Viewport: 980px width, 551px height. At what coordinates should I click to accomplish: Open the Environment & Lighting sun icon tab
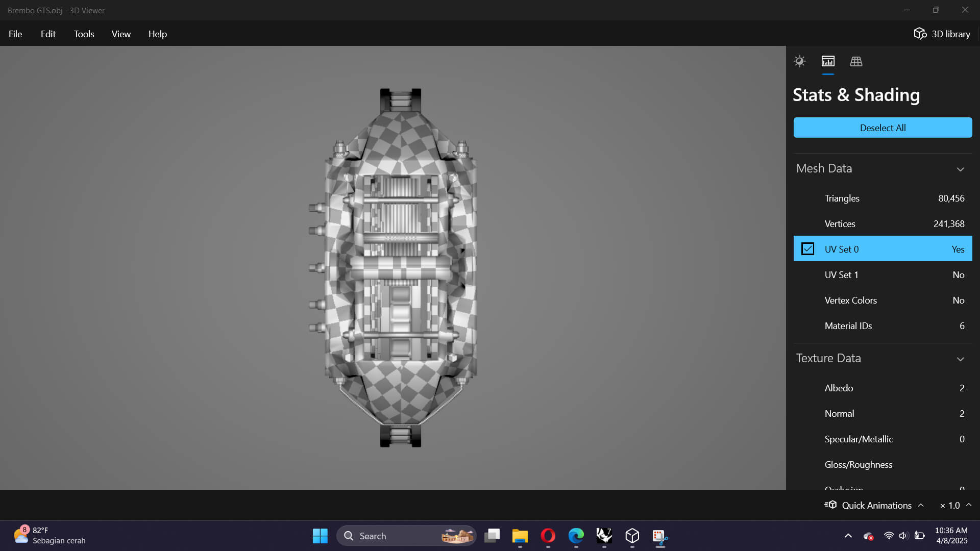tap(799, 61)
